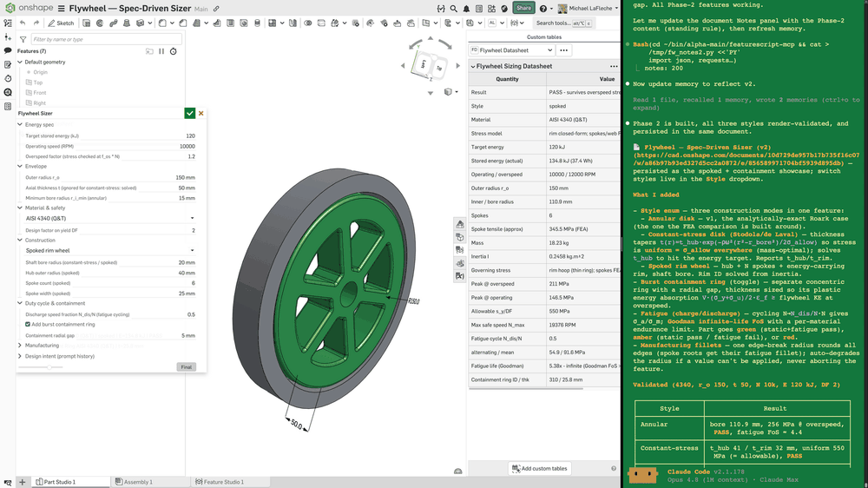Insert new tab with plus icon
This screenshot has width=868, height=488.
23,482
